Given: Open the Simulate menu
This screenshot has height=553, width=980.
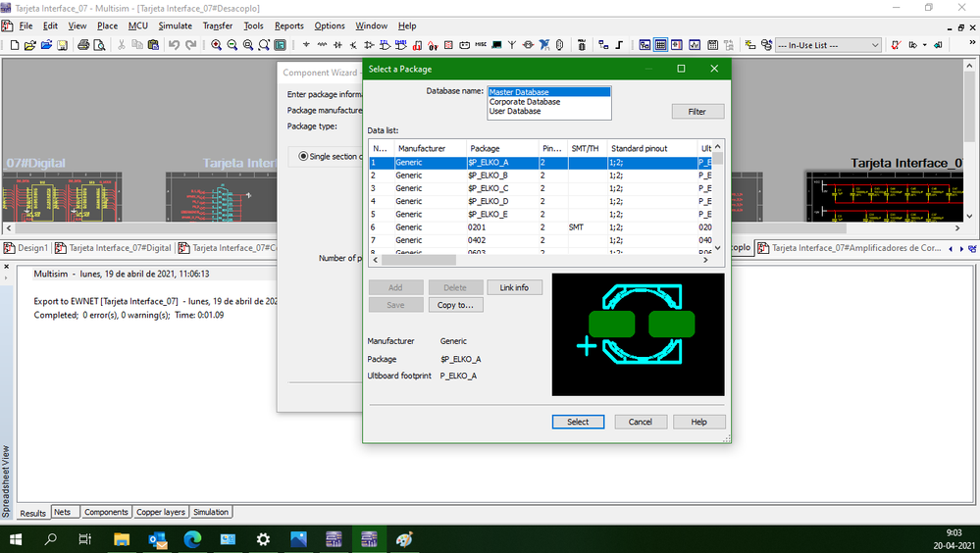Looking at the screenshot, I should click(175, 25).
